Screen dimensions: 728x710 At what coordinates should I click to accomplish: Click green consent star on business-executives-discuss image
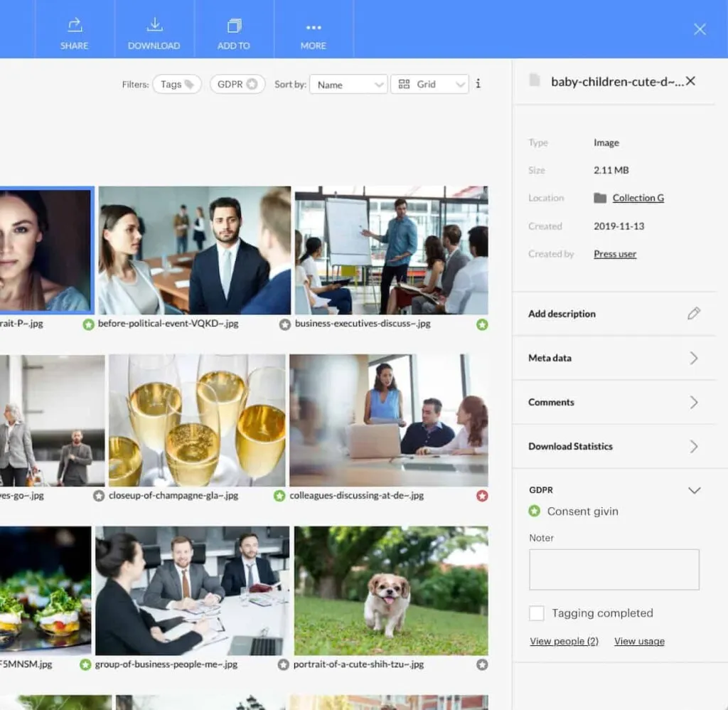(482, 324)
